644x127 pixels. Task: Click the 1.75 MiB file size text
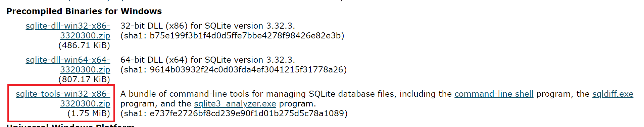coord(89,114)
